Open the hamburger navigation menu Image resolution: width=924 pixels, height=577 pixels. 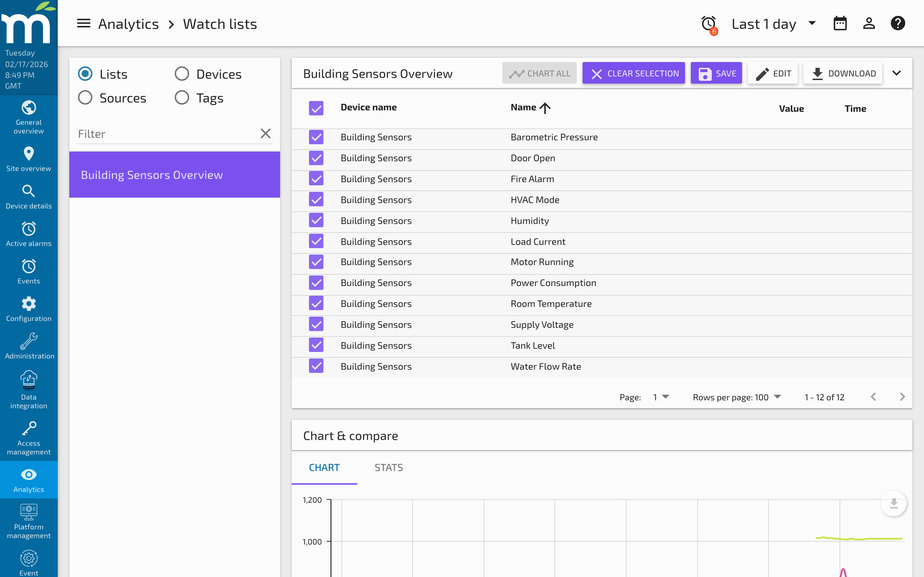(83, 23)
